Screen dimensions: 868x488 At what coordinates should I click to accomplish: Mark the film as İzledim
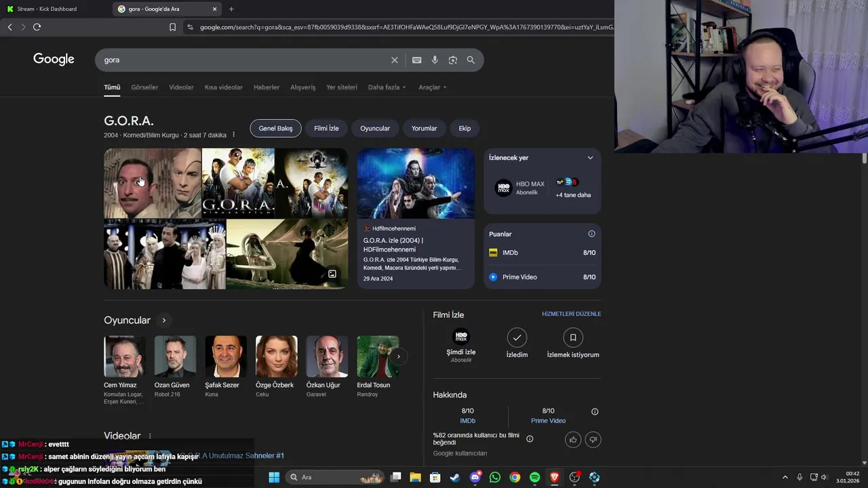coord(517,343)
